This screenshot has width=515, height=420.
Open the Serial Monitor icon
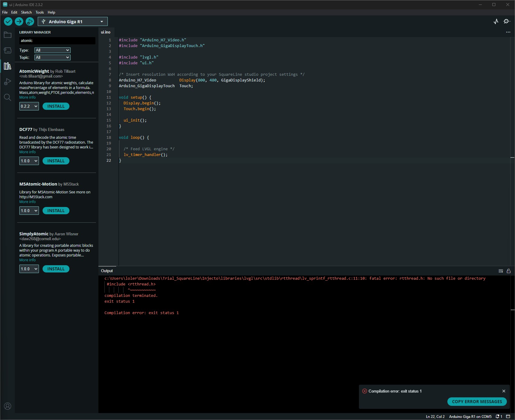pos(507,21)
